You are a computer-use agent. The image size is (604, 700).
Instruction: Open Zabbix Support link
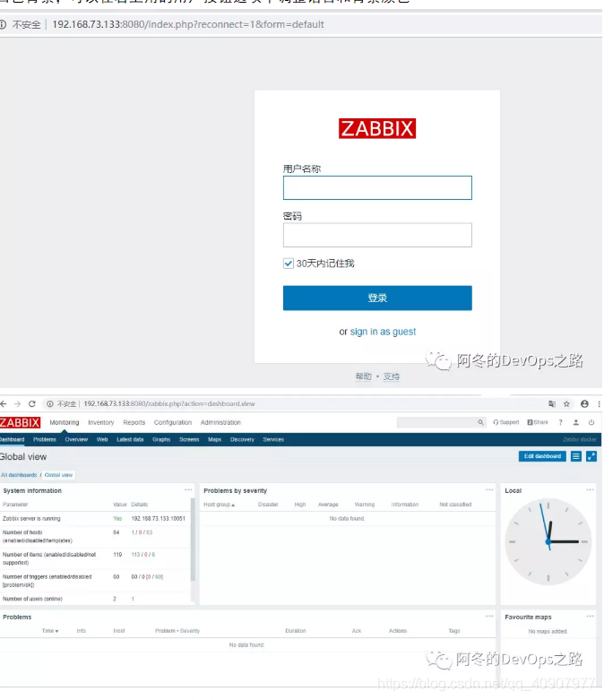click(x=505, y=422)
